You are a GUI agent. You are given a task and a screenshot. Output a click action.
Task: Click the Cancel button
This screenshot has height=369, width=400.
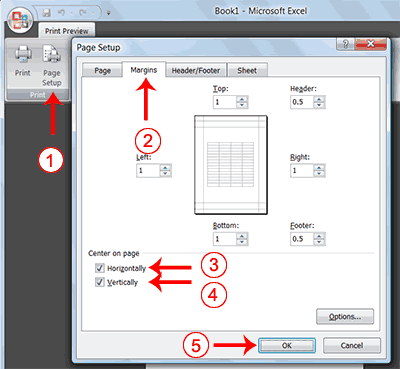pyautogui.click(x=352, y=346)
